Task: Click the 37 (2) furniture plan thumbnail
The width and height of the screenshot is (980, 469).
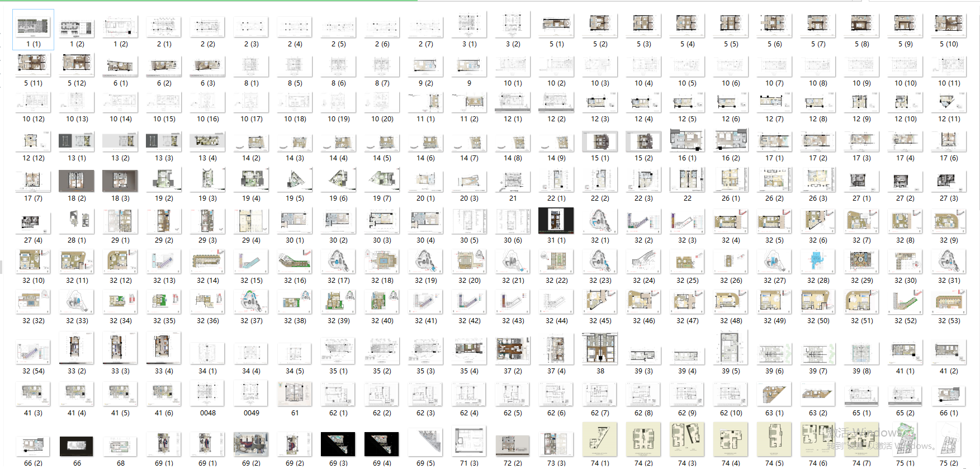Action: tap(513, 349)
